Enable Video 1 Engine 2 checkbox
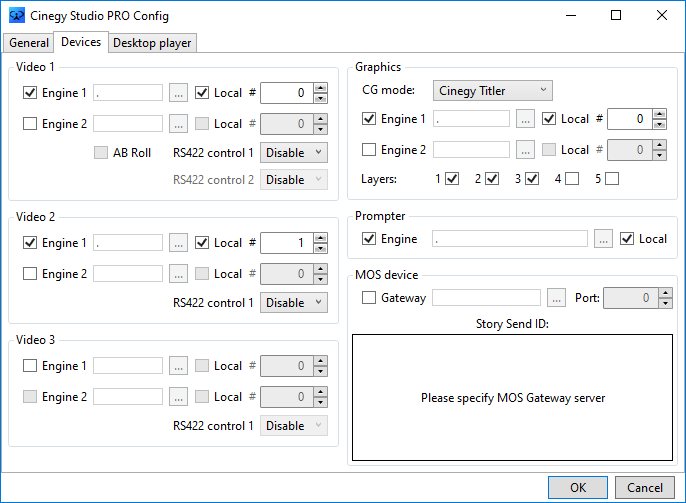Viewport: 686px width, 503px height. (30, 124)
